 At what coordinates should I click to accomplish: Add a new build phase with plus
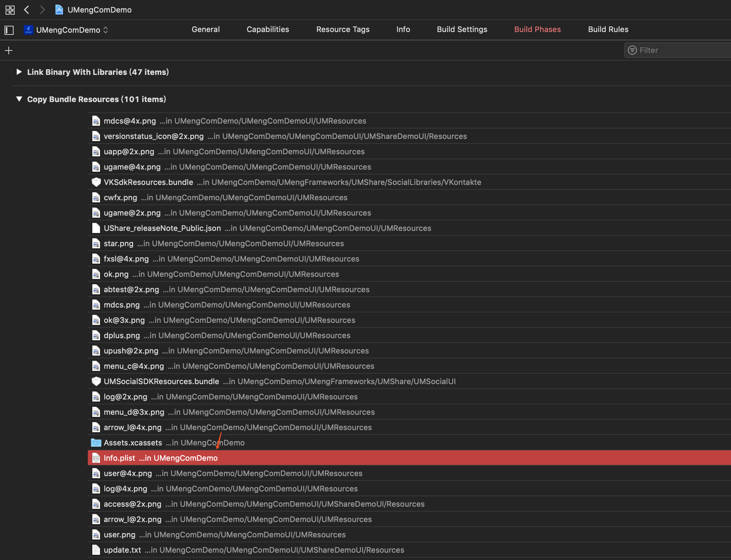[x=9, y=50]
